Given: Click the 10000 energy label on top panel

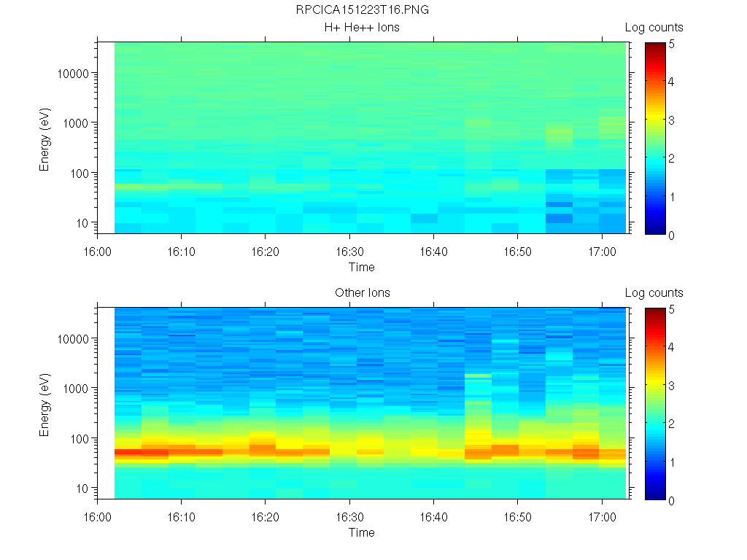Looking at the screenshot, I should [x=73, y=74].
